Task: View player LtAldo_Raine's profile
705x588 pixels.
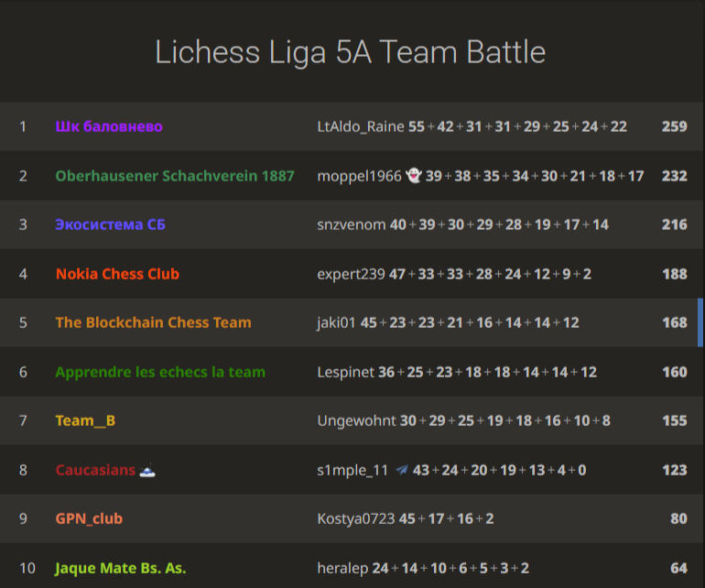Action: 361,126
